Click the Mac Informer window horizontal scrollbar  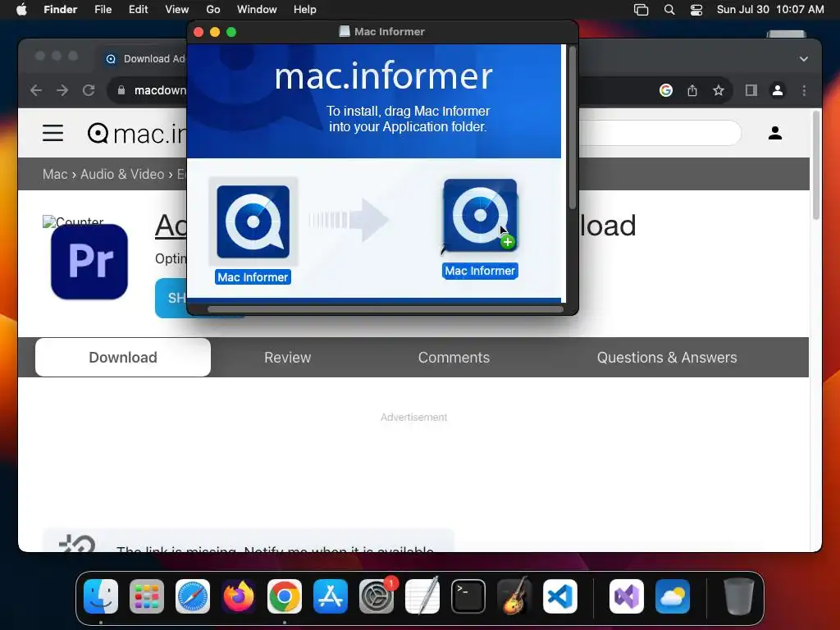[x=386, y=309]
